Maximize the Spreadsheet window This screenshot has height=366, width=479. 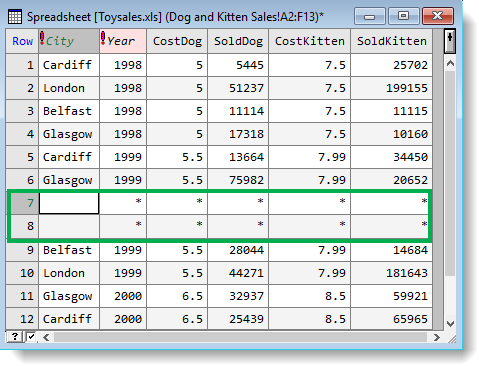point(403,16)
